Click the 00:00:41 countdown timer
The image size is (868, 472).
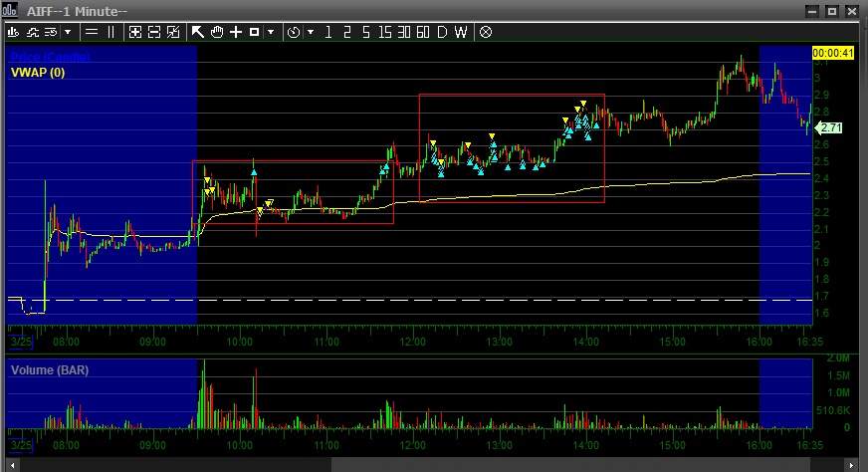[833, 53]
